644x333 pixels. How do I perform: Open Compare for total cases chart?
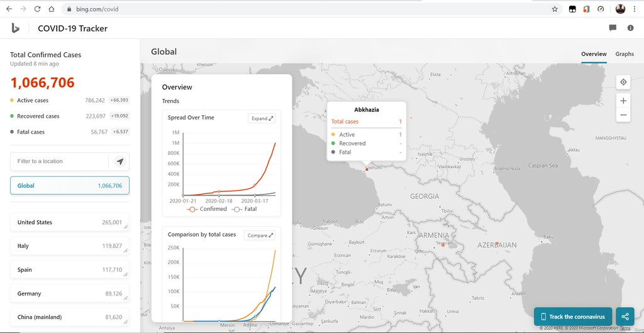tap(260, 235)
